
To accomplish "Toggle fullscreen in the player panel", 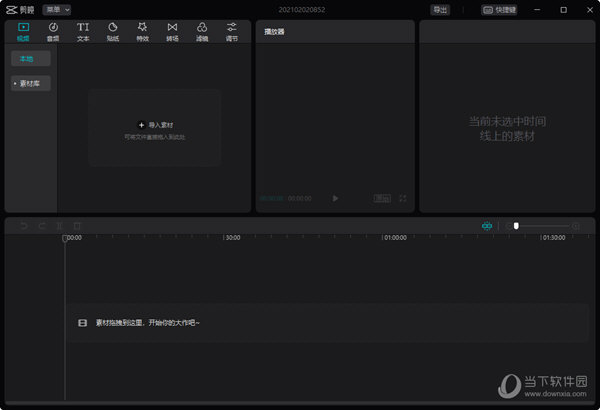I will 402,199.
